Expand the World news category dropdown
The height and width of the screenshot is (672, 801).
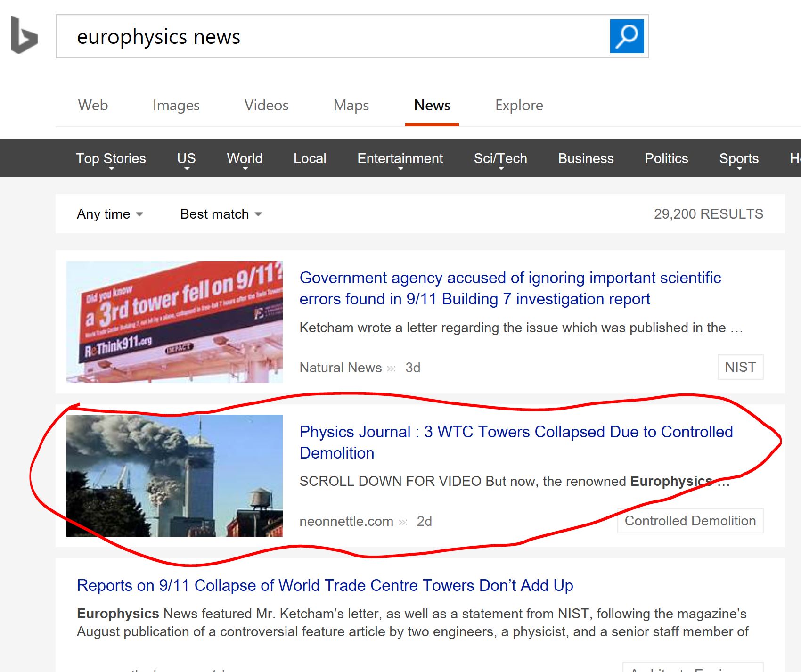point(245,159)
